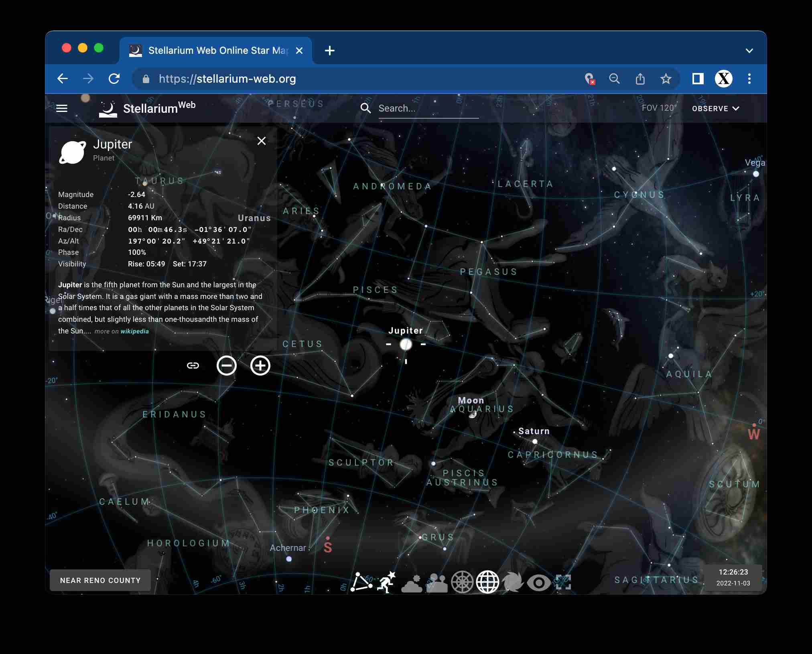Click the West cardinal marker W
Viewport: 812px width, 654px height.
(753, 434)
